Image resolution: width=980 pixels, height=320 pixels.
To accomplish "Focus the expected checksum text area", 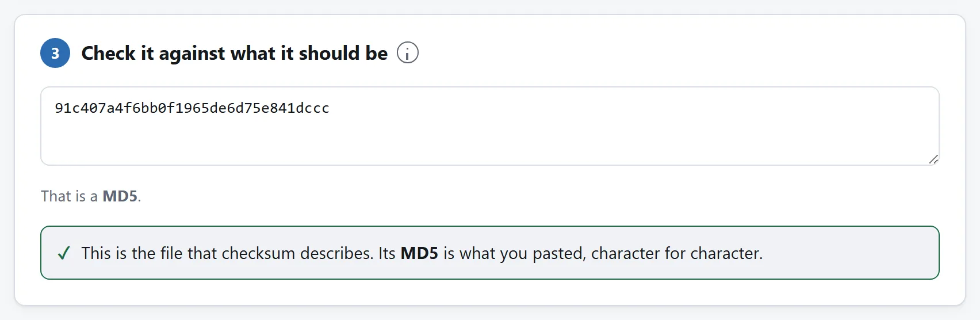I will click(x=489, y=126).
